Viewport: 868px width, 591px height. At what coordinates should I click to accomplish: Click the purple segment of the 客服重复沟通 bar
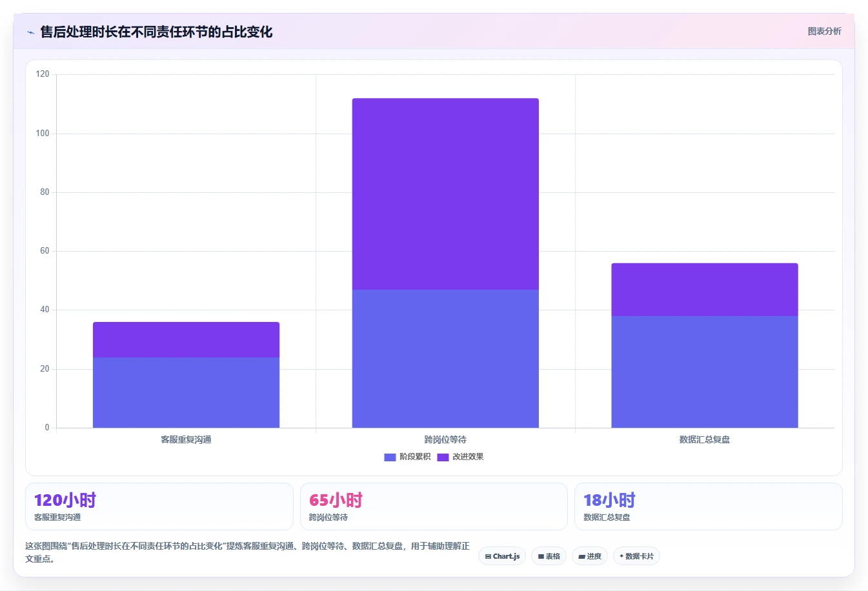[x=186, y=340]
